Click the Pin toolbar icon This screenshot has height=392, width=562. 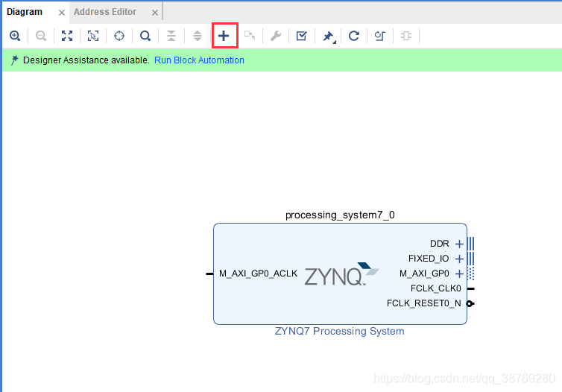tap(328, 37)
